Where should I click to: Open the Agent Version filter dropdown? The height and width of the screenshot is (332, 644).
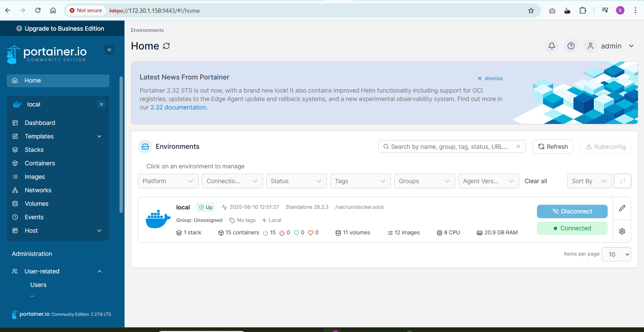pyautogui.click(x=489, y=181)
